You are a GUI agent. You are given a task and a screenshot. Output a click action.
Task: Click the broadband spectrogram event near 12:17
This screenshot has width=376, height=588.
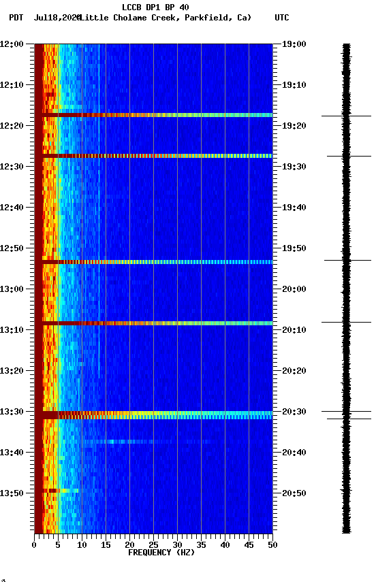point(153,115)
